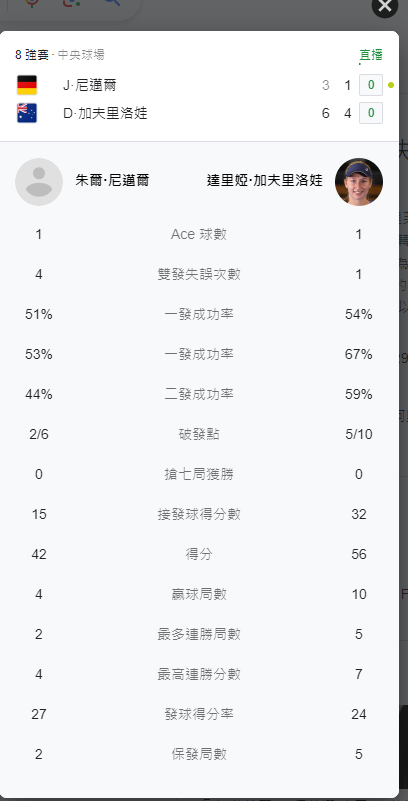Click the dimmed blue magnifier search icon
Screen dimensions: 408x801
pyautogui.click(x=112, y=2)
